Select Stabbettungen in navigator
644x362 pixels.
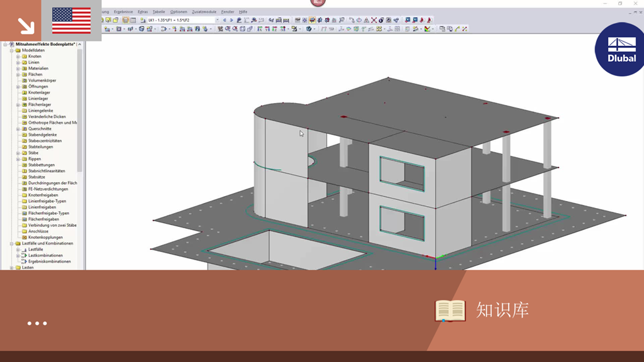coord(41,165)
